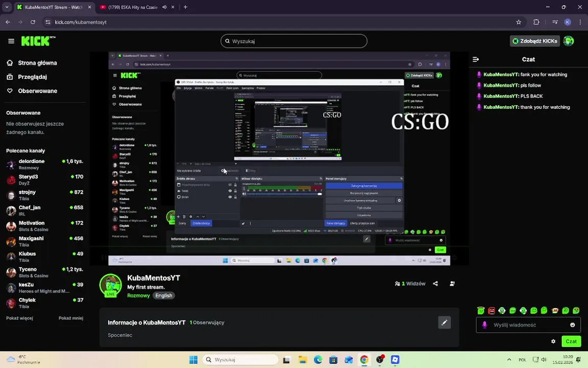Open a new browser tab

(x=185, y=7)
